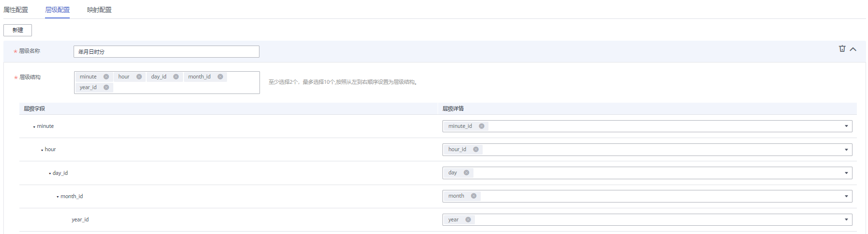Screen dimensions: 868x234
Task: Open dropdown arrow for day_id row details
Action: coord(846,173)
